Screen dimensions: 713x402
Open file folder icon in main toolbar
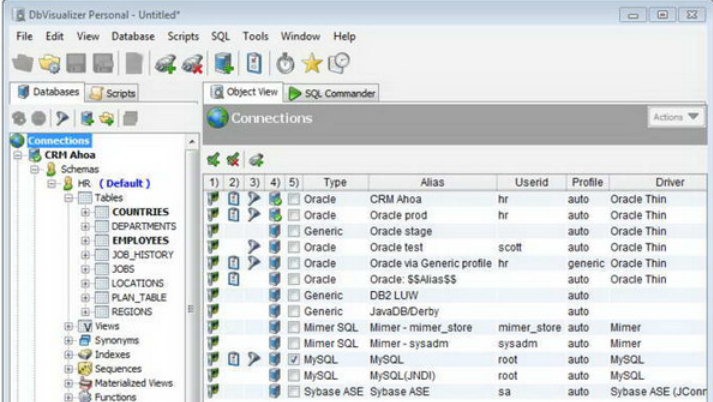pos(22,63)
